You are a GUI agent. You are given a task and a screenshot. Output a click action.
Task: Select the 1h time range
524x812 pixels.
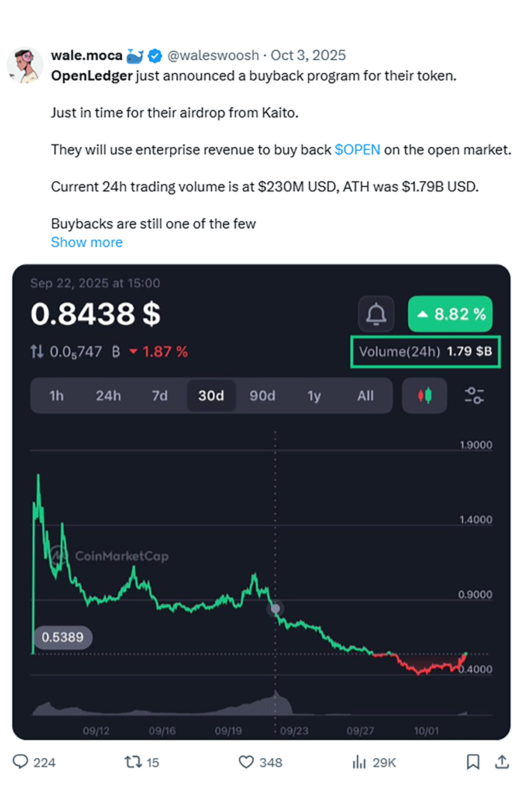pyautogui.click(x=56, y=396)
